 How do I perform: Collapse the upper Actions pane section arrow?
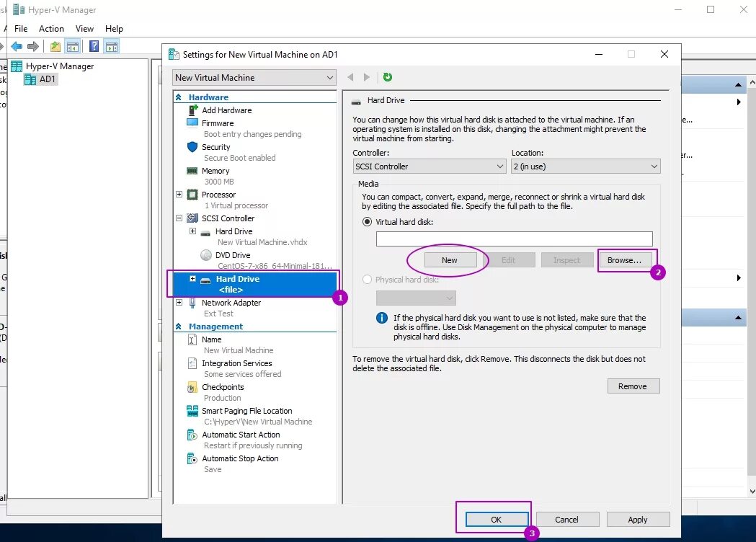(x=738, y=85)
